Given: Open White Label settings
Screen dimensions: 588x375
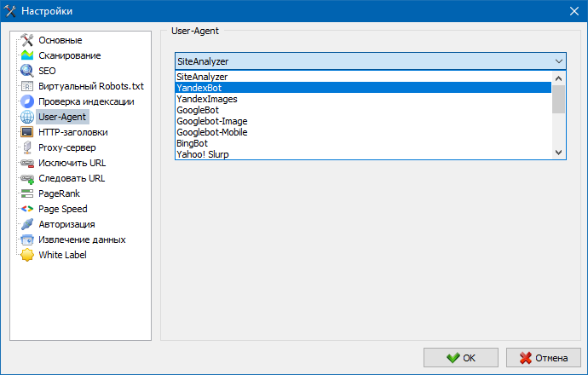Looking at the screenshot, I should coord(62,255).
